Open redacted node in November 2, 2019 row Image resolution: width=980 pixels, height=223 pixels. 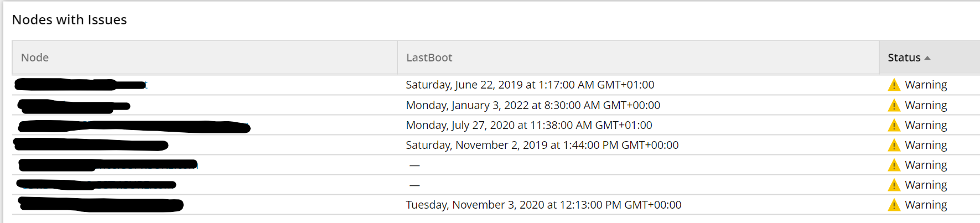[91, 146]
